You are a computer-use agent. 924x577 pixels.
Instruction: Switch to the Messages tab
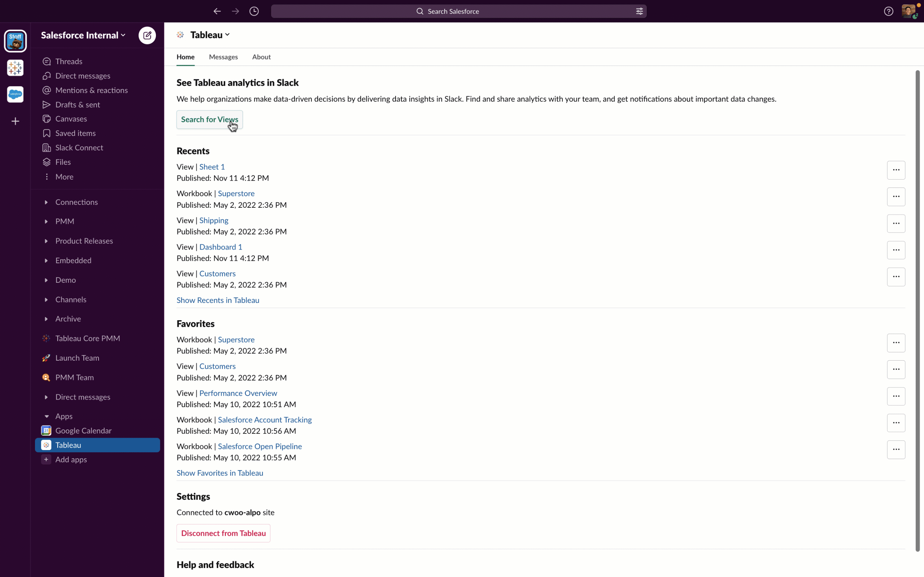point(223,57)
